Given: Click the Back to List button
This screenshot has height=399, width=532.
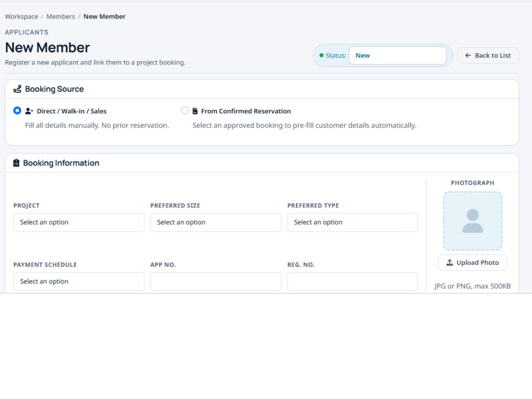Looking at the screenshot, I should point(488,56).
